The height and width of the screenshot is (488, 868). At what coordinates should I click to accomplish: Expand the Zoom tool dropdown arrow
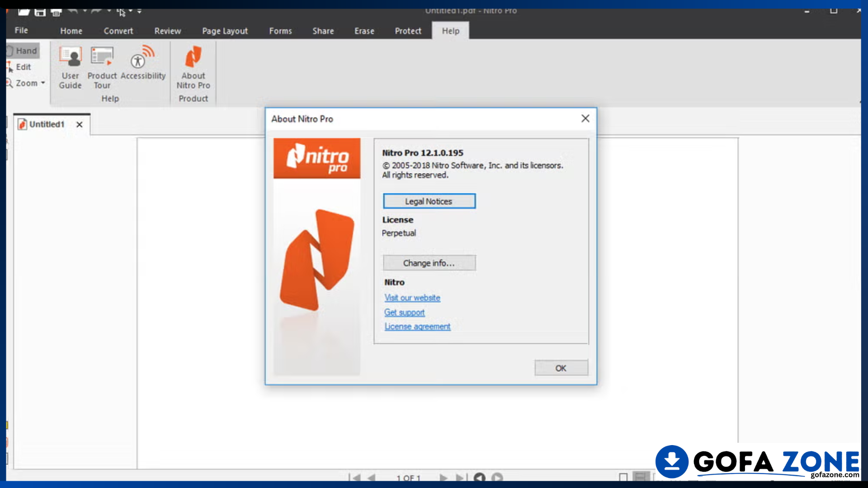43,83
